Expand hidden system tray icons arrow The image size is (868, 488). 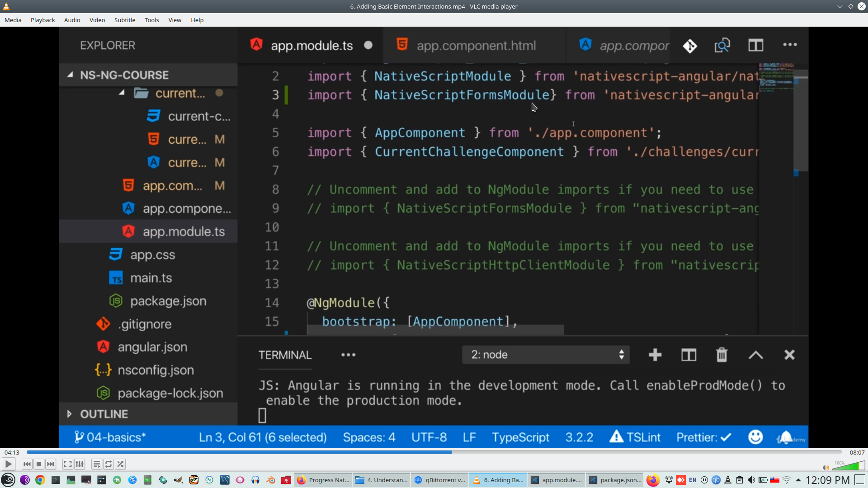(798, 480)
